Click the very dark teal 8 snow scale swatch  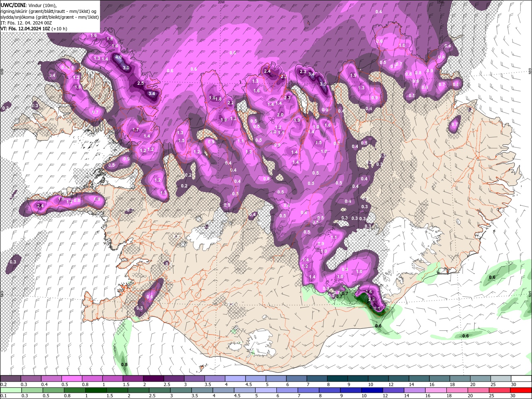click(337, 379)
